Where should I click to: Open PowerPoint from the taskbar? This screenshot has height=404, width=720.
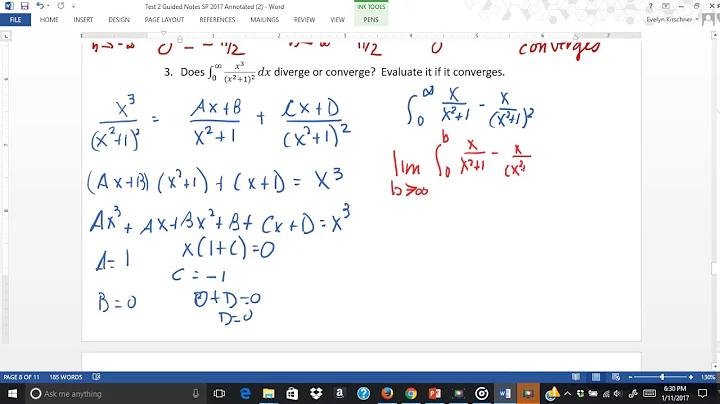tap(434, 393)
